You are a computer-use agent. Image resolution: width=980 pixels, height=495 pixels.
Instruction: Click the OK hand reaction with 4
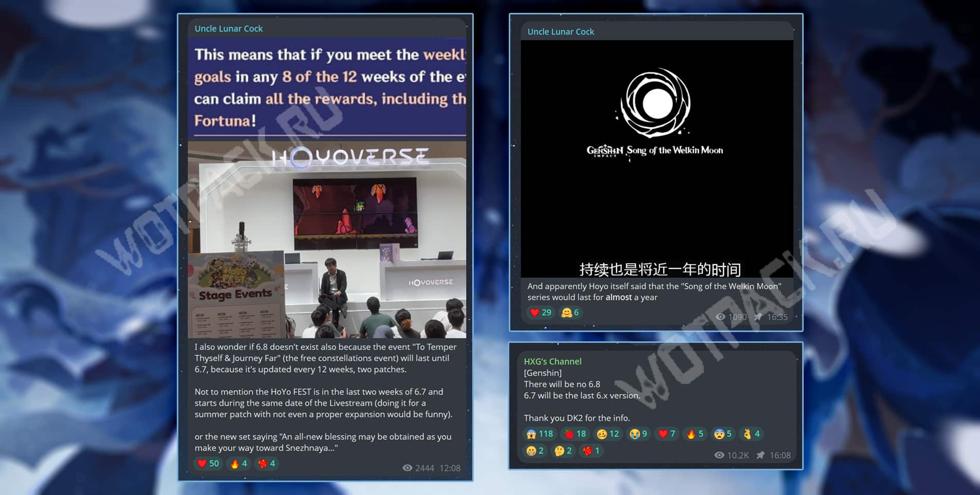pyautogui.click(x=751, y=434)
